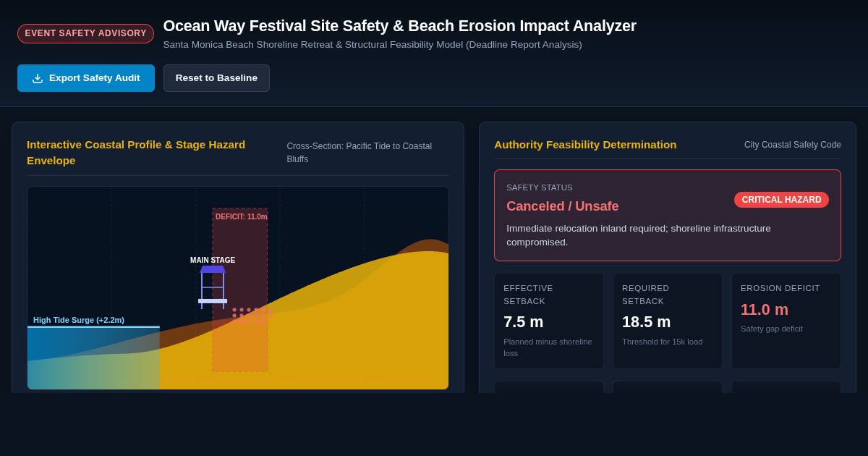Click the Authority Feasibility Determination heading

point(585,145)
